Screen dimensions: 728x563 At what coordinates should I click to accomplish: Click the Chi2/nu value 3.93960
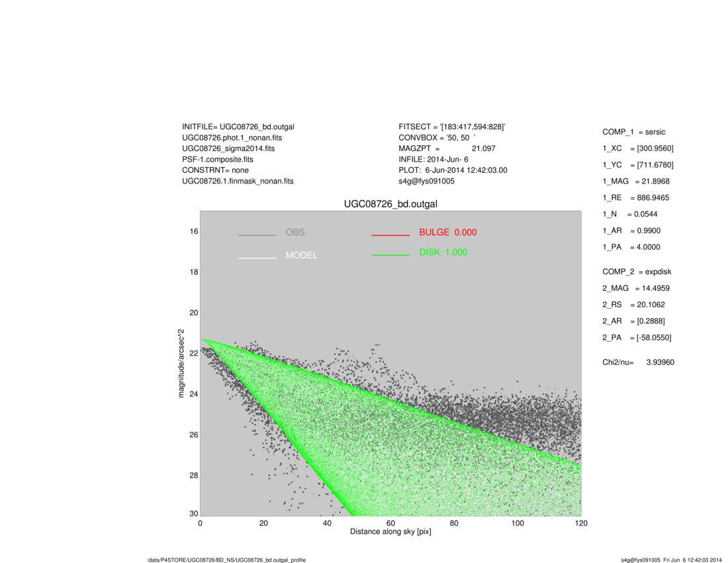point(660,362)
